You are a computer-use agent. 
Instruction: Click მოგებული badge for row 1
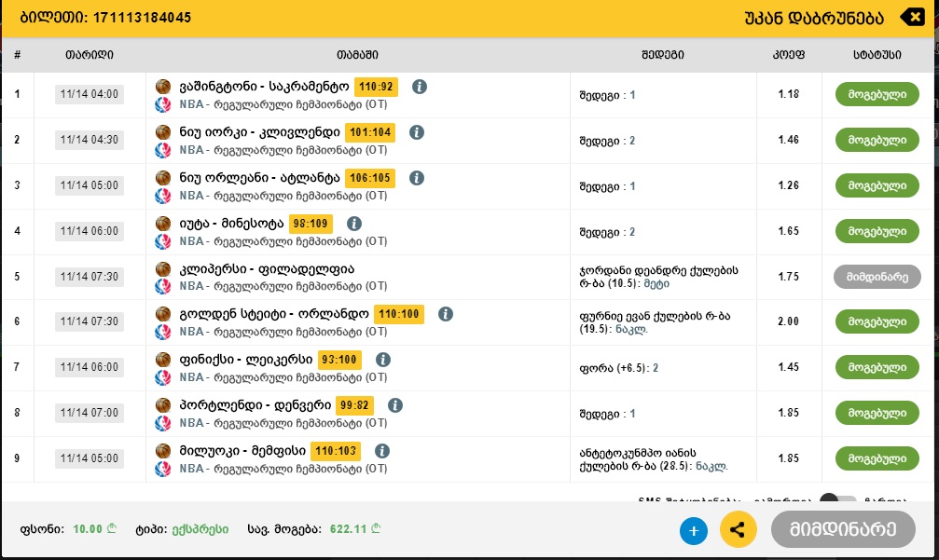[877, 94]
